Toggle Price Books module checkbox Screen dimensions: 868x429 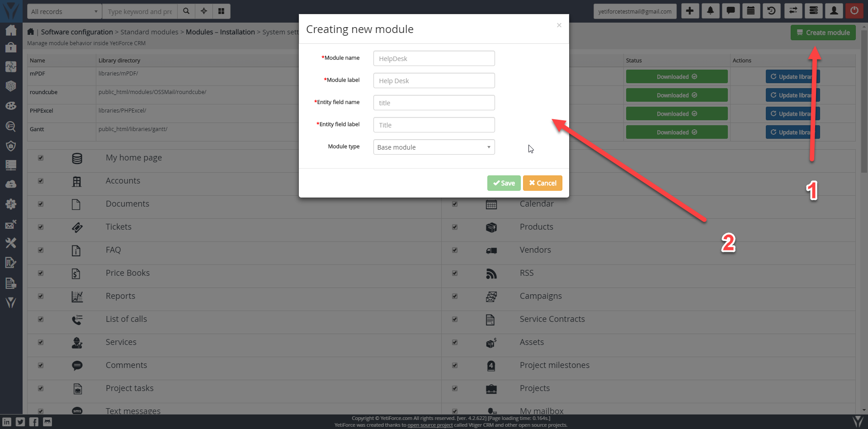tap(41, 273)
